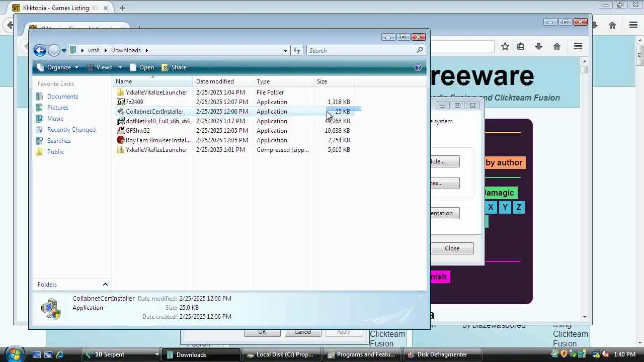Click bookmark star in inner browser window

[505, 46]
